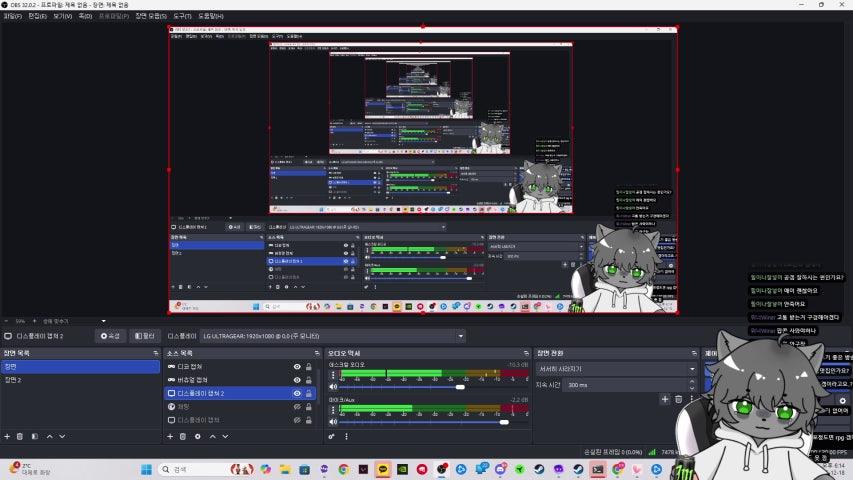Expand the scene transition type dropdown
Screen dimensions: 853x480
615,369
